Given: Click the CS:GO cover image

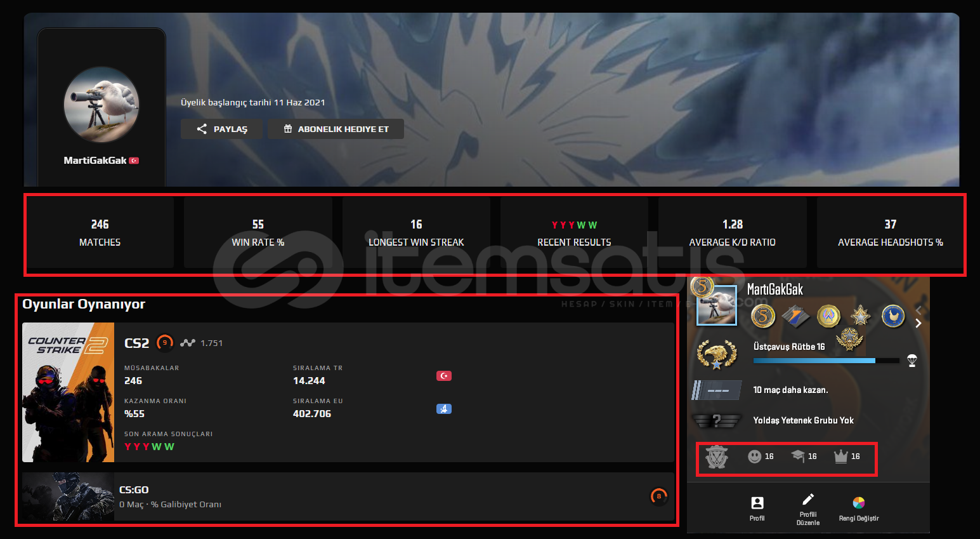Looking at the screenshot, I should click(69, 496).
